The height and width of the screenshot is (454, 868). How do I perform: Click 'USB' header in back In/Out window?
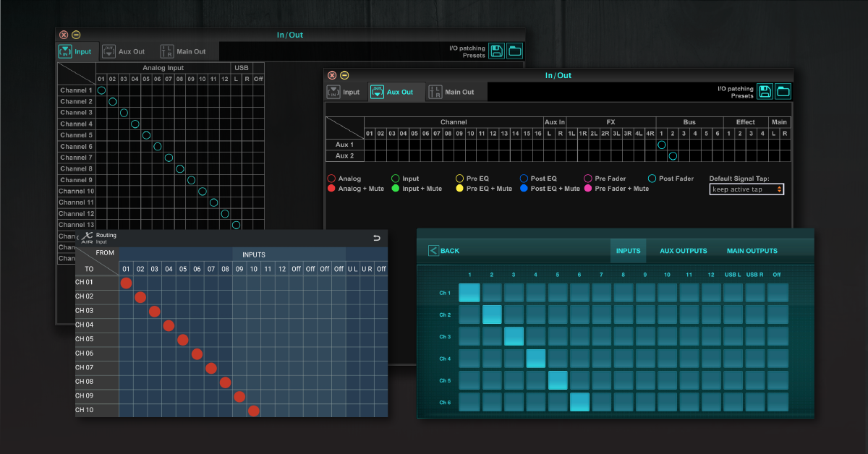point(241,68)
